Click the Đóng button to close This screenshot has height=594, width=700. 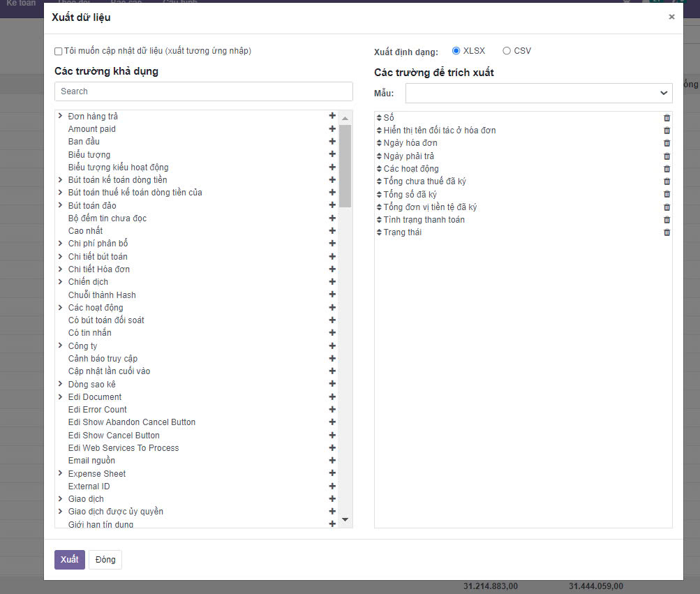click(105, 560)
